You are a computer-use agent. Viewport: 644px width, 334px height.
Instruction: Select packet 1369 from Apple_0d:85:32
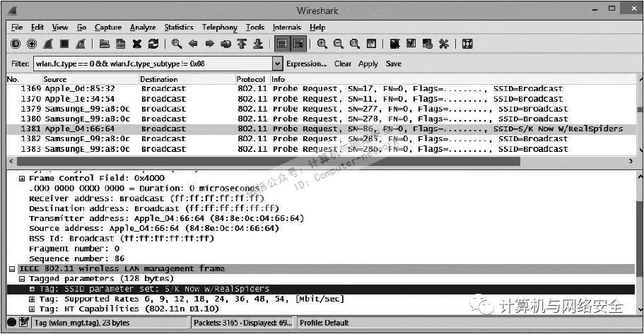pos(321,89)
